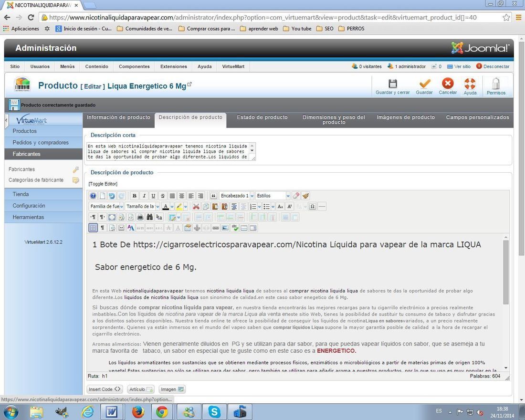Run the spellchecker abc icon
This screenshot has width=525, height=420.
[235, 228]
